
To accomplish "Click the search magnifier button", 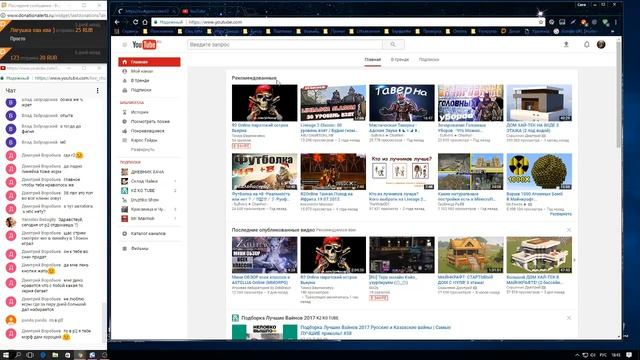I will tap(393, 44).
